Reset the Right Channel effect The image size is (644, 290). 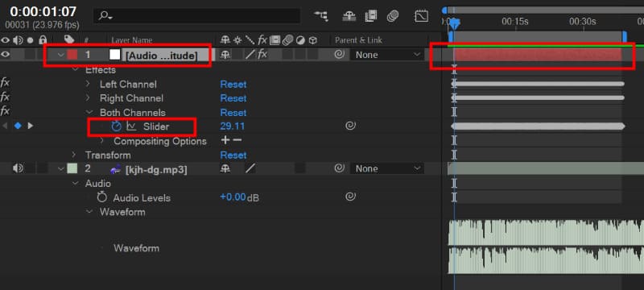click(233, 98)
